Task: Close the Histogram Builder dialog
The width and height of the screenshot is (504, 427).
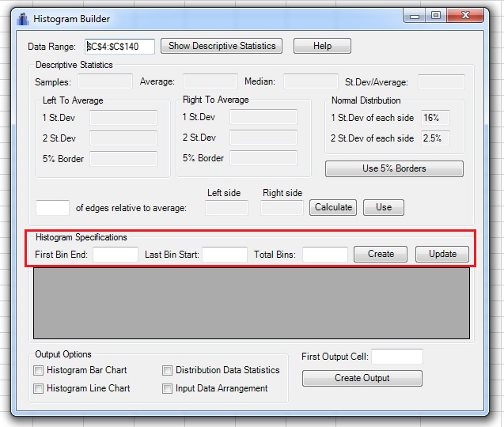Action: [465, 16]
